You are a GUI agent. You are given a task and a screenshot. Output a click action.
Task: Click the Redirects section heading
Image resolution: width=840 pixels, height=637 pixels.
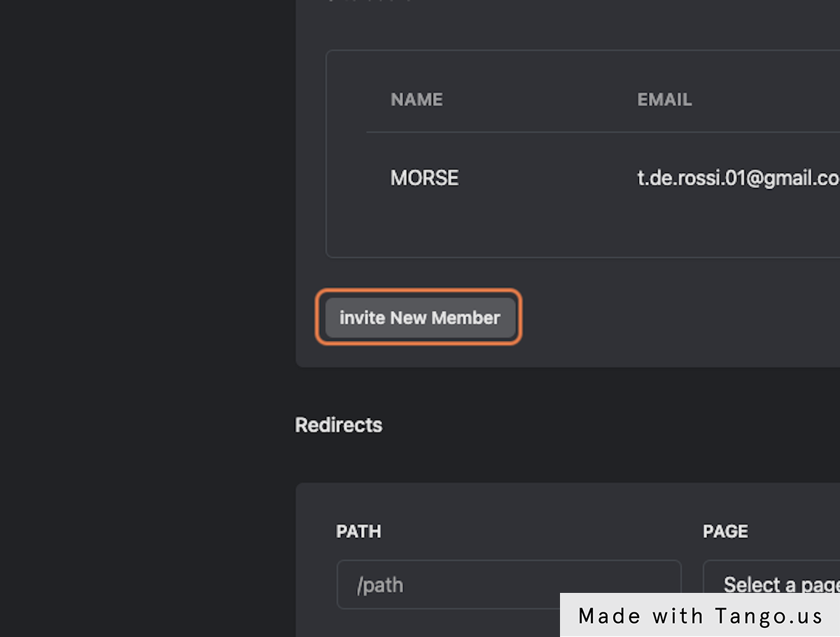(339, 425)
